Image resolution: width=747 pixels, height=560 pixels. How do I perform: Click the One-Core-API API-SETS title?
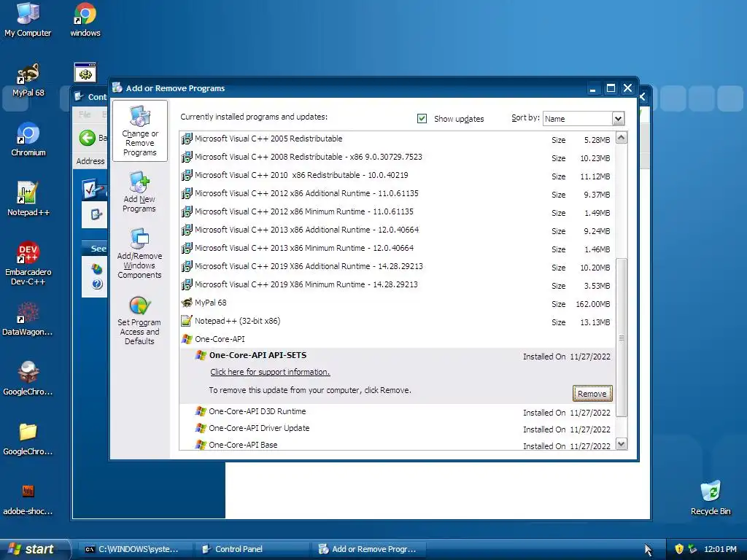[258, 355]
